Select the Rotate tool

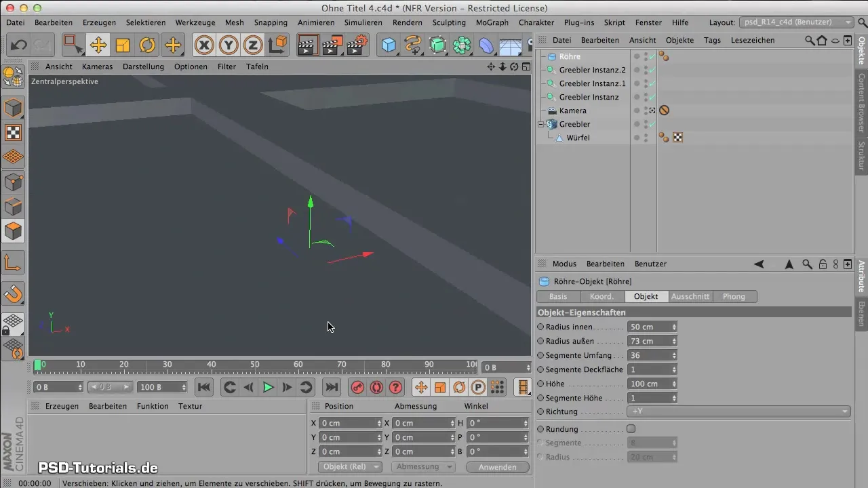point(147,45)
